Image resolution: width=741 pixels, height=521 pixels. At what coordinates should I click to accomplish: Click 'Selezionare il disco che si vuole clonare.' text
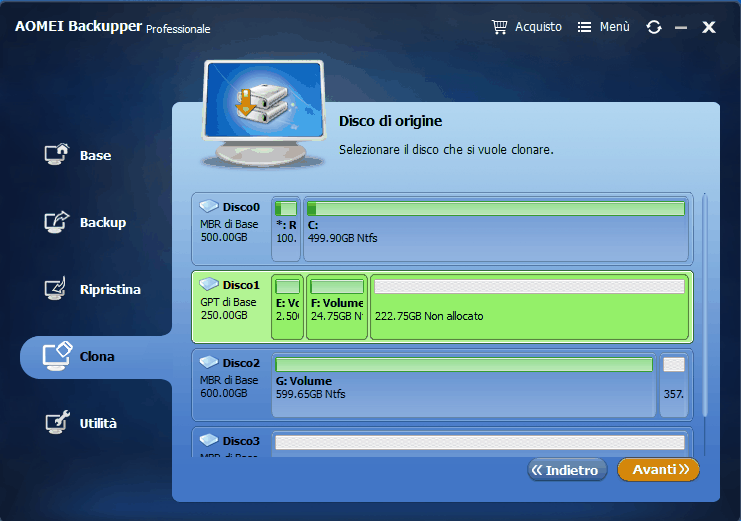click(446, 150)
